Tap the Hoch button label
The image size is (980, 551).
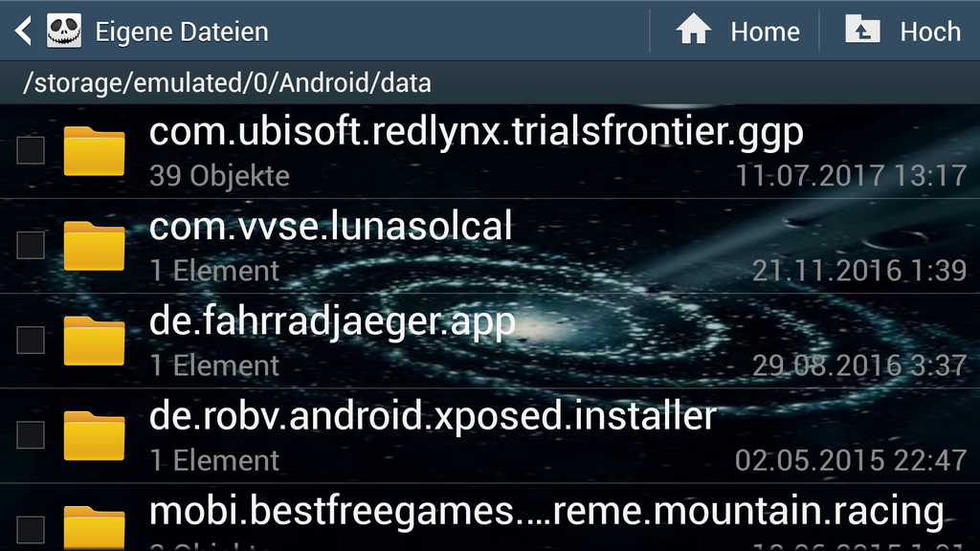[930, 32]
